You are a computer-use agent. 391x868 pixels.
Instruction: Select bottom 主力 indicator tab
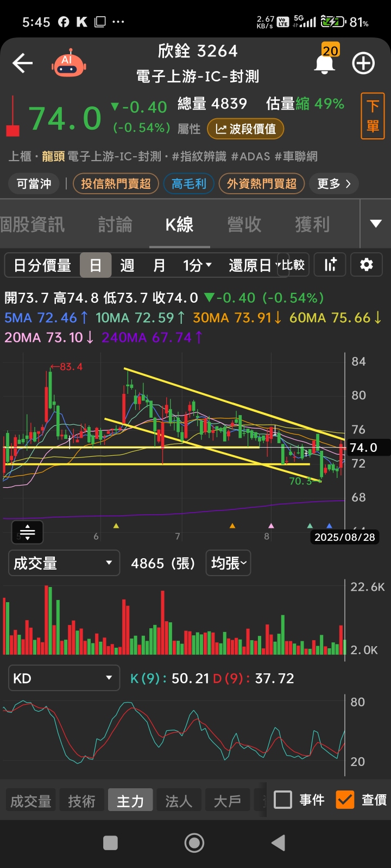[130, 801]
